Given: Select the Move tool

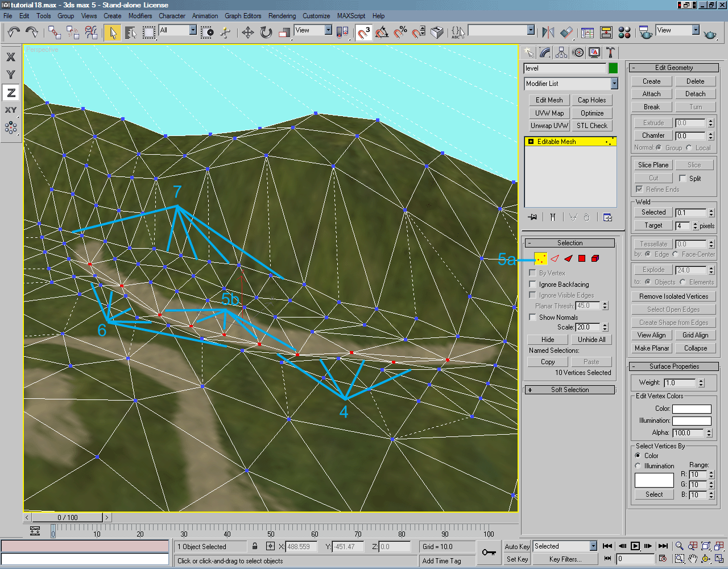Looking at the screenshot, I should [x=247, y=32].
